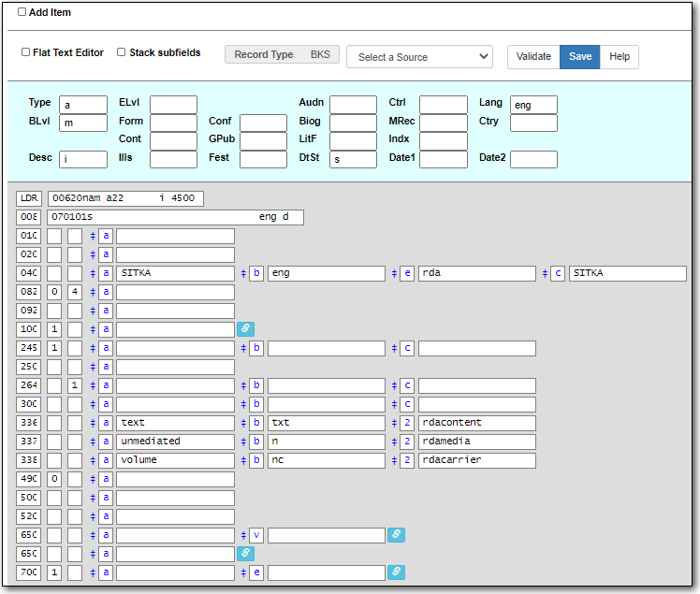Click the 082 first indicator box
The height and width of the screenshot is (594, 700).
[x=55, y=292]
